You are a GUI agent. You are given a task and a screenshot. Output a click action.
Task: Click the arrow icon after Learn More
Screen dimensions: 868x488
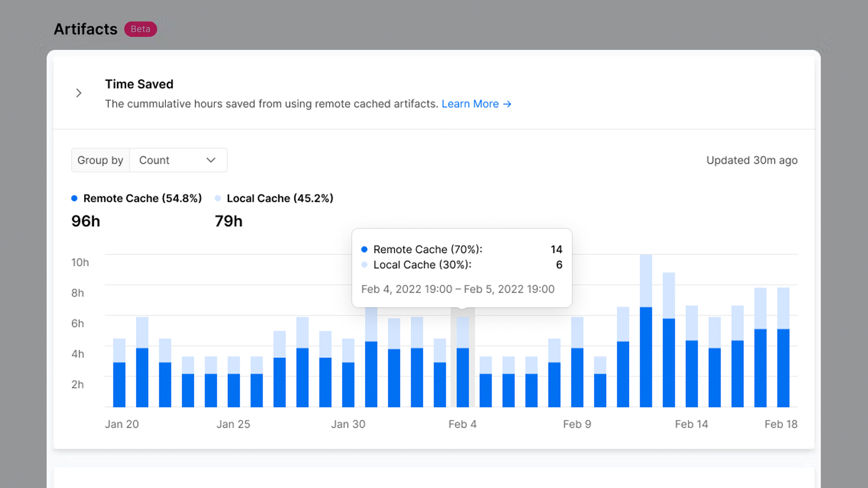[x=507, y=104]
